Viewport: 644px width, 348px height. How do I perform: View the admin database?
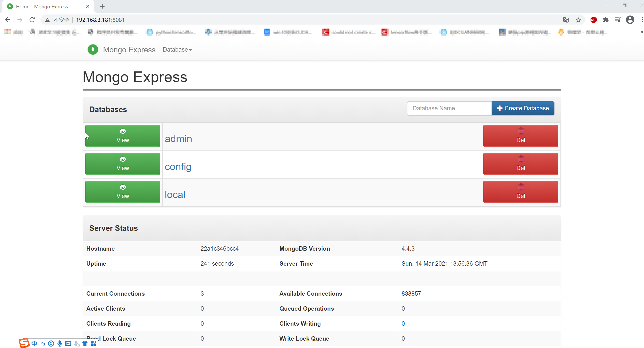[x=123, y=136]
